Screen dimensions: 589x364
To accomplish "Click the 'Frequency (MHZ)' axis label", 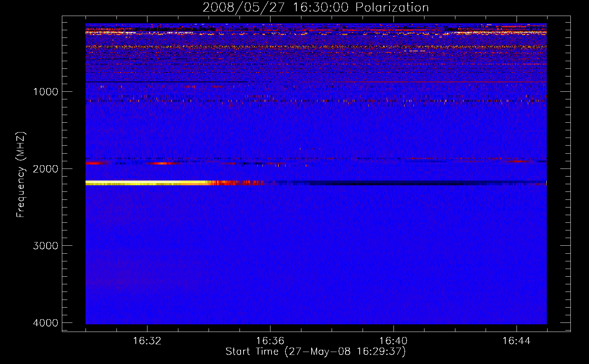I will [21, 175].
